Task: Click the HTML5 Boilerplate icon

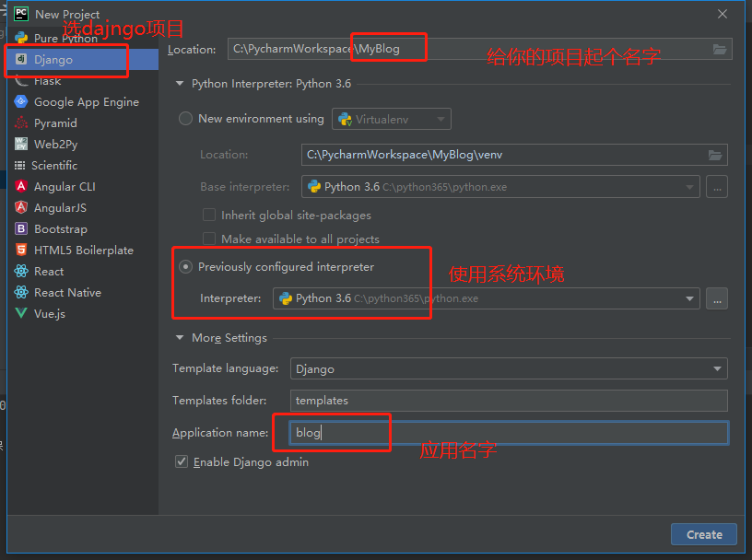Action: 21,250
